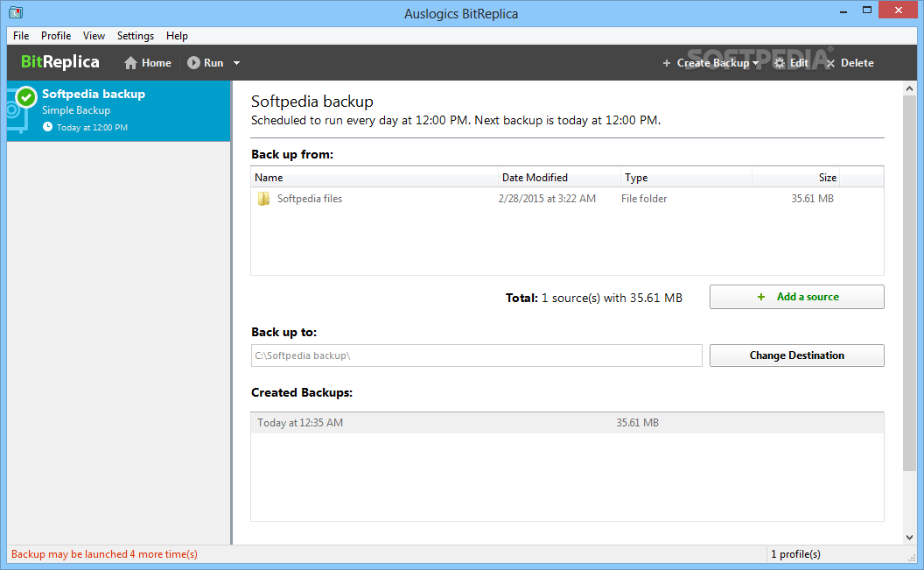Open the Help menu
This screenshot has height=570, width=924.
click(x=177, y=36)
